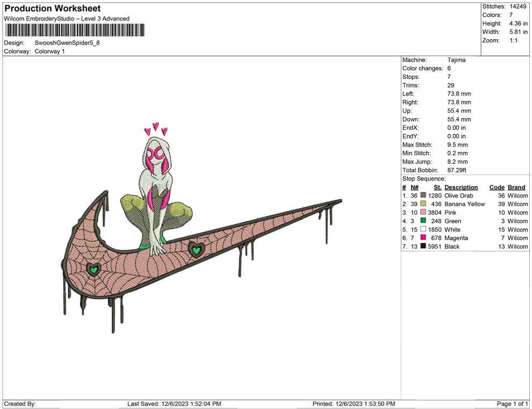Click the Width value 5.81 in

pos(518,32)
